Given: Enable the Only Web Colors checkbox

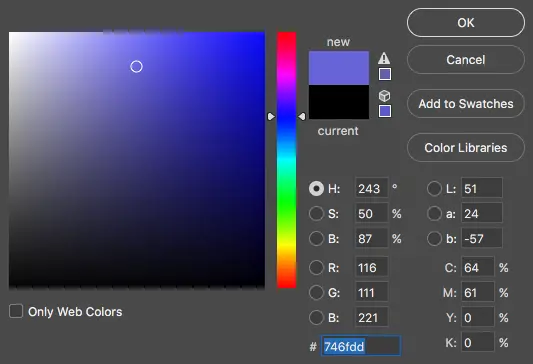Looking at the screenshot, I should pyautogui.click(x=16, y=311).
